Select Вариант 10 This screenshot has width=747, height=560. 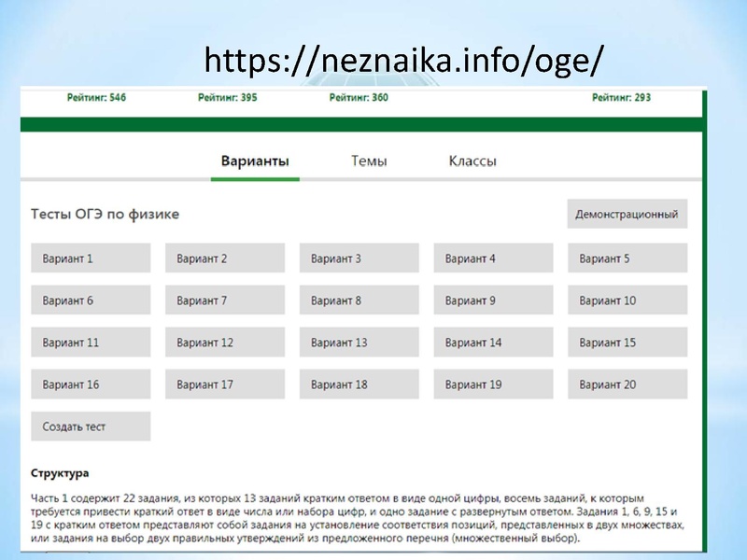[627, 301]
